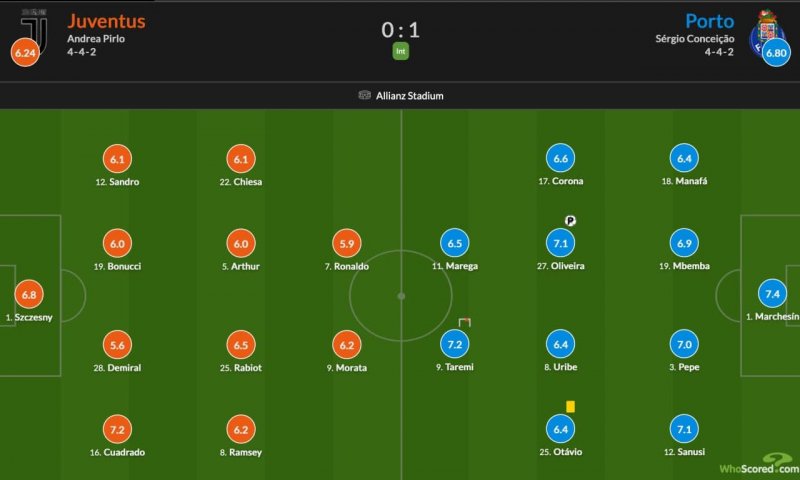Click the Juventus club crest logo
The width and height of the screenshot is (800, 480).
pyautogui.click(x=35, y=28)
